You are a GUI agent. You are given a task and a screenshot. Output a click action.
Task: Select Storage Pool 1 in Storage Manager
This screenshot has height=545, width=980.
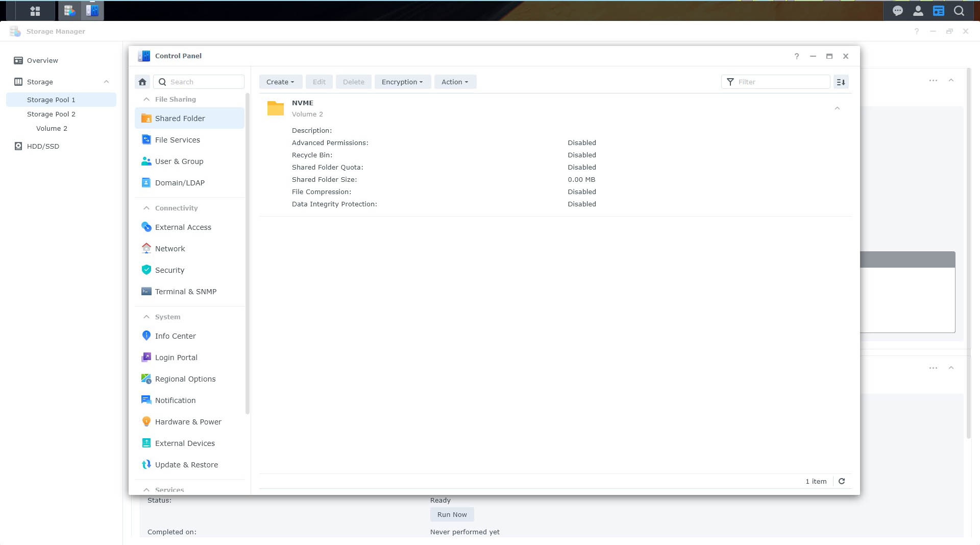pos(61,100)
